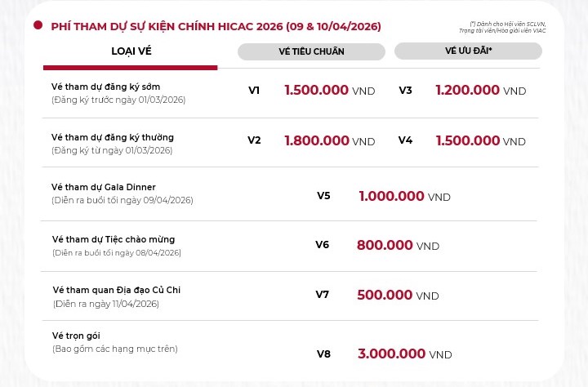This screenshot has height=387, width=588.
Task: Click the V4 ticket code
Action: click(405, 140)
